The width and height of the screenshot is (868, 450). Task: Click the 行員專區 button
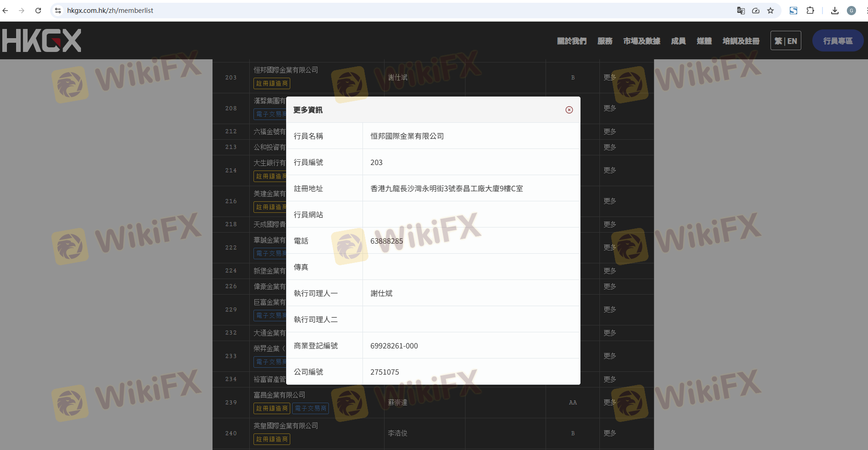(838, 41)
